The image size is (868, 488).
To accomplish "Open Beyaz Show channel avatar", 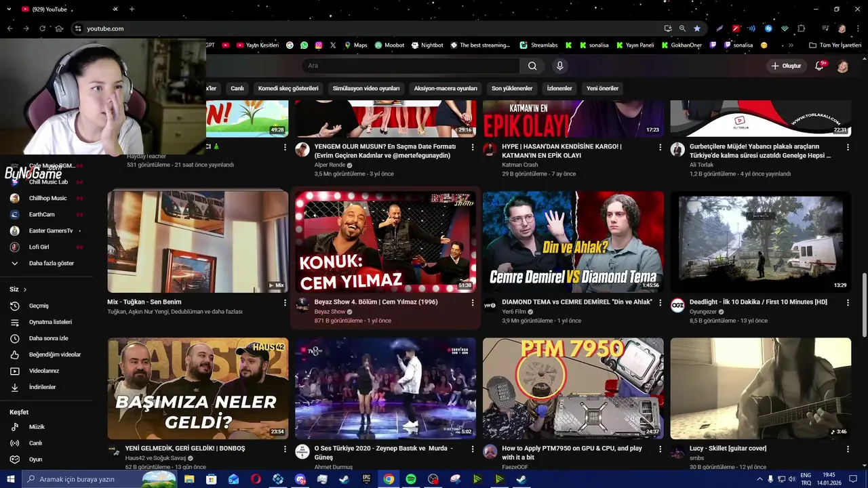I will click(x=302, y=305).
